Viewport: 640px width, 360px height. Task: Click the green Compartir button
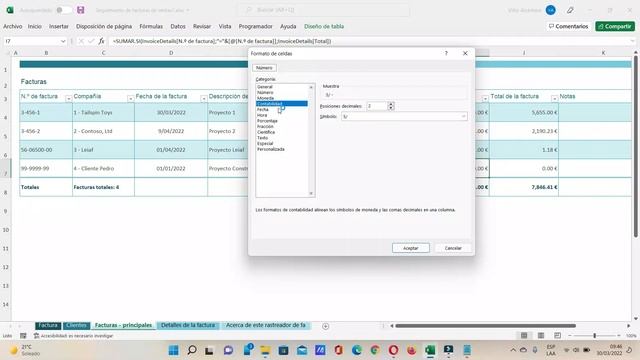click(615, 26)
